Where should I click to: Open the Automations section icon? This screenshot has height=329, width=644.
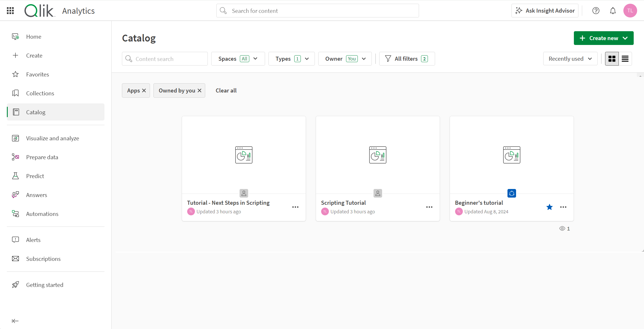tap(15, 214)
